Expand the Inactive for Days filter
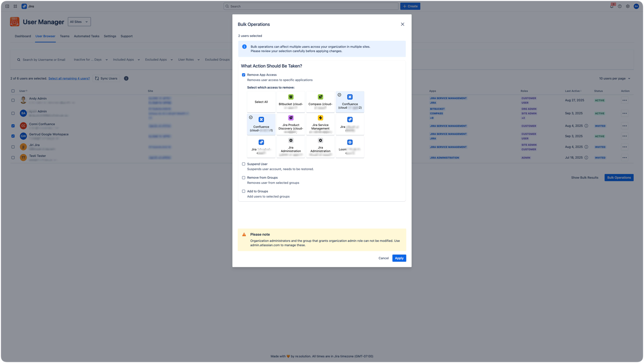Image resolution: width=644 pixels, height=363 pixels. 91,60
